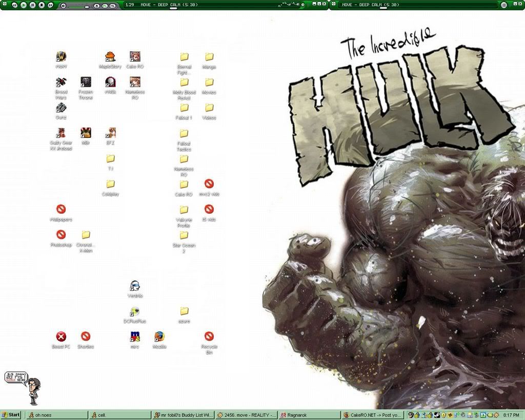
Task: Click the eject button in the player
Action: pyautogui.click(x=96, y=6)
